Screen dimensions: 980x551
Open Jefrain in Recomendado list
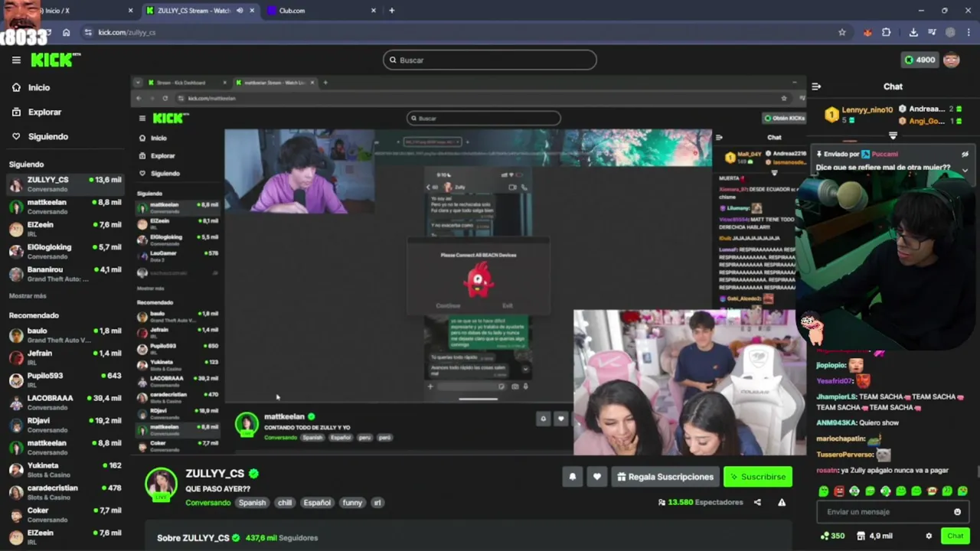[65, 357]
